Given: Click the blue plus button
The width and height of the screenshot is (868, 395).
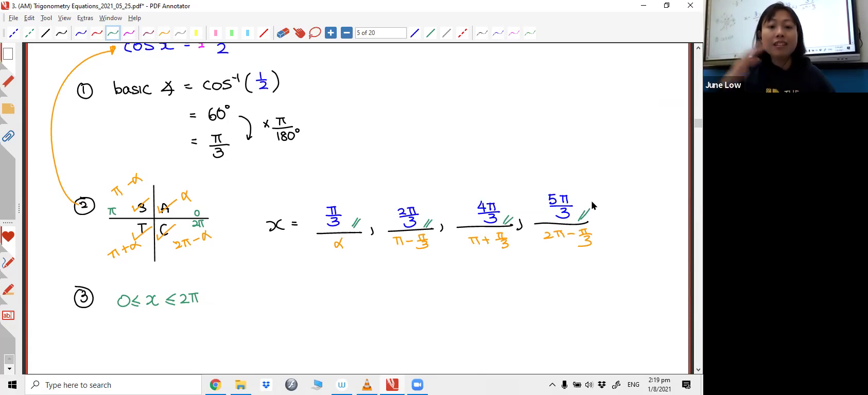Looking at the screenshot, I should pos(331,33).
